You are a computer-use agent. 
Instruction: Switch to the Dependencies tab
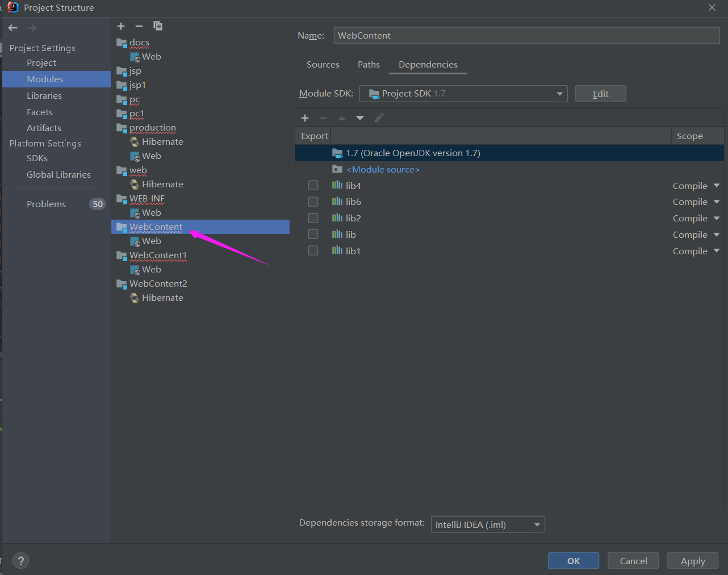pos(428,65)
